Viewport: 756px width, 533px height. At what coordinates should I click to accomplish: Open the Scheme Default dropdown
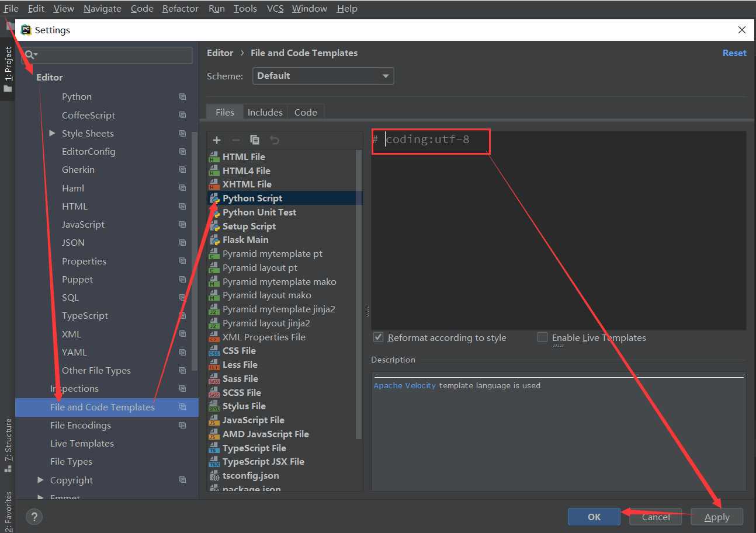tap(323, 76)
